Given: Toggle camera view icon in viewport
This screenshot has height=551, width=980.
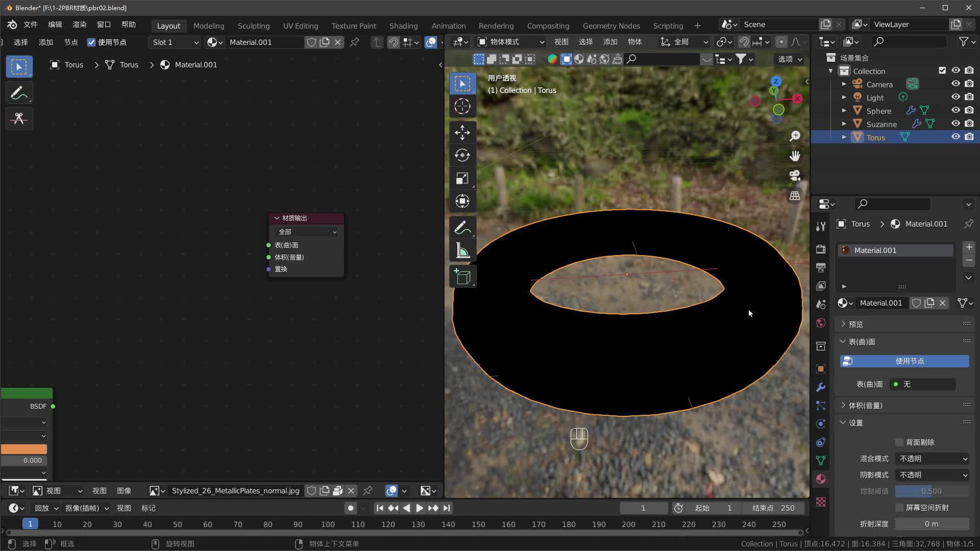Looking at the screenshot, I should point(795,176).
